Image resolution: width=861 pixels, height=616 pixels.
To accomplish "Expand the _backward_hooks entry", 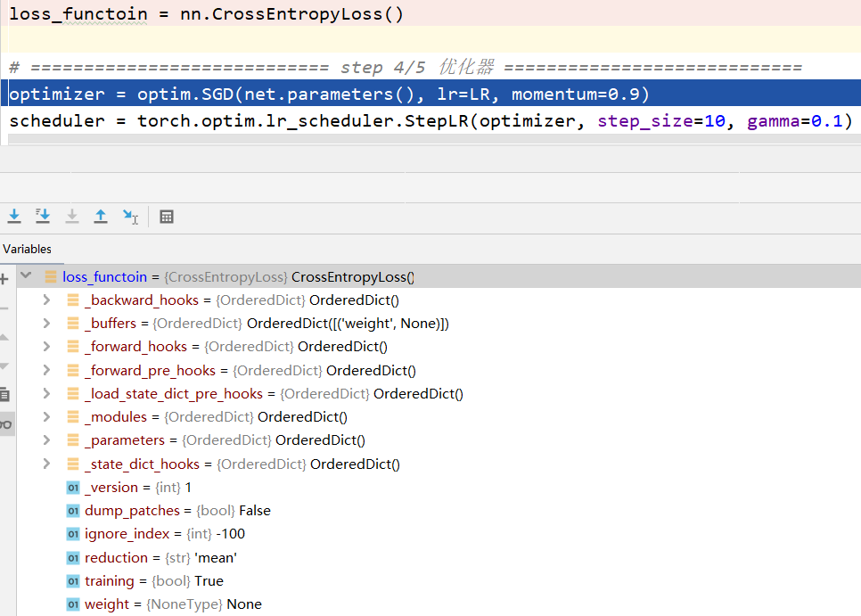I will coord(46,300).
